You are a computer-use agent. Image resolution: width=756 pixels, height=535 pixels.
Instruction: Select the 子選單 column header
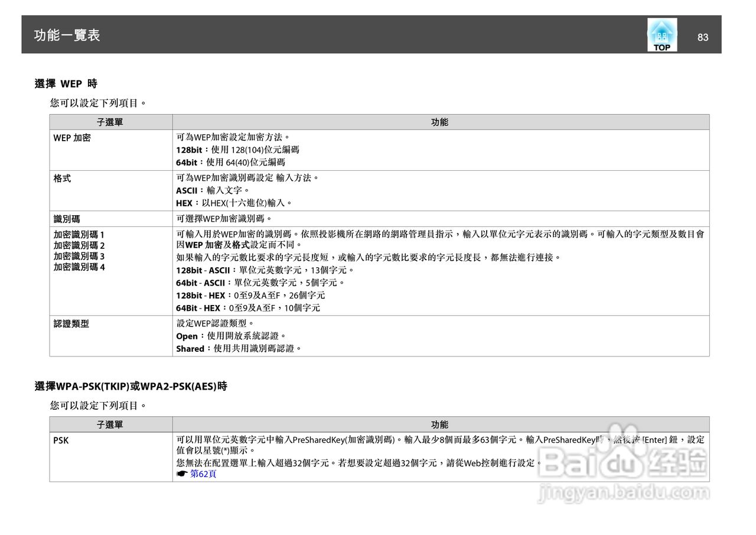(x=110, y=121)
